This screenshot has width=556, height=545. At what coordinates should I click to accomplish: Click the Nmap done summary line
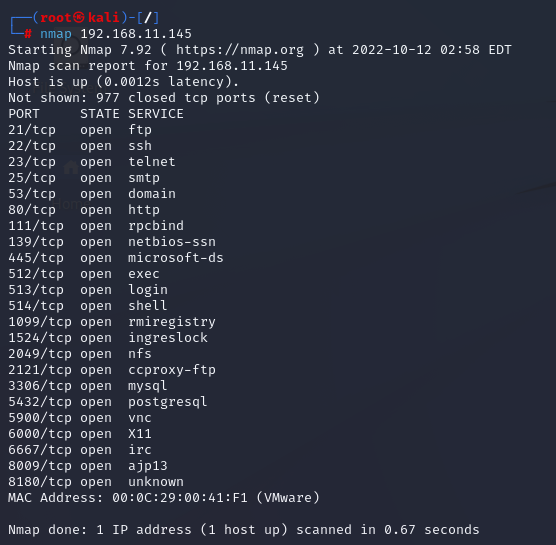[244, 530]
